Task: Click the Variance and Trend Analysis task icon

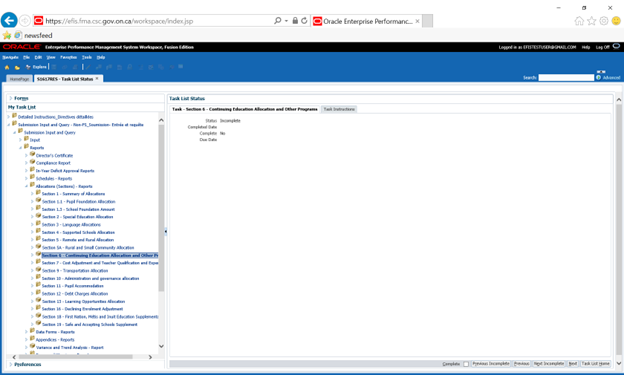Action: [x=33, y=346]
